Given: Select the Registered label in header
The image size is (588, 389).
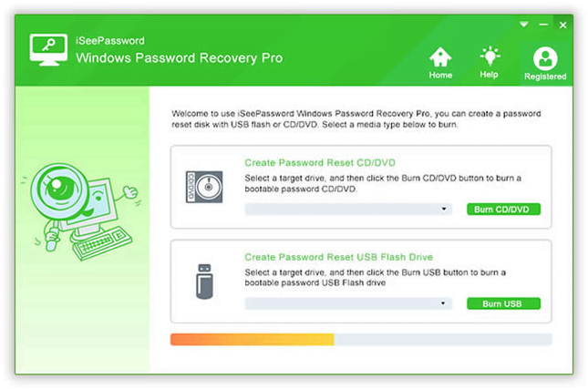Looking at the screenshot, I should pyautogui.click(x=545, y=77).
